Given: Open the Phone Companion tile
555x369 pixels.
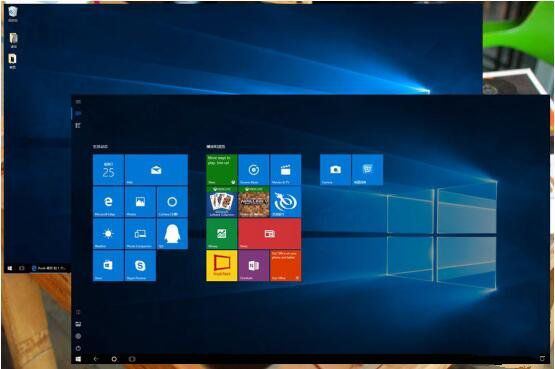Looking at the screenshot, I should [140, 233].
